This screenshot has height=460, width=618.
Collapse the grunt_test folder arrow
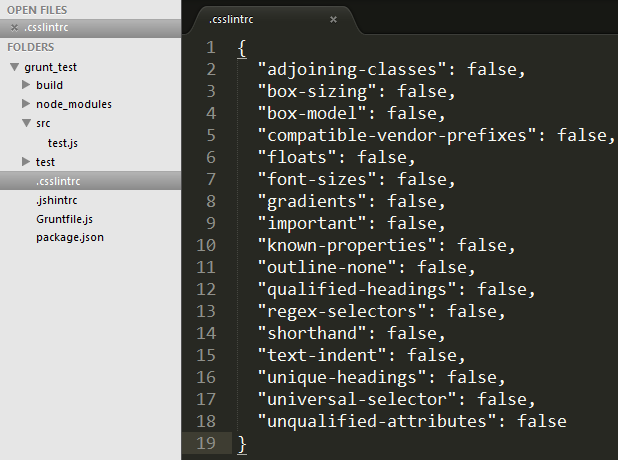[x=14, y=67]
